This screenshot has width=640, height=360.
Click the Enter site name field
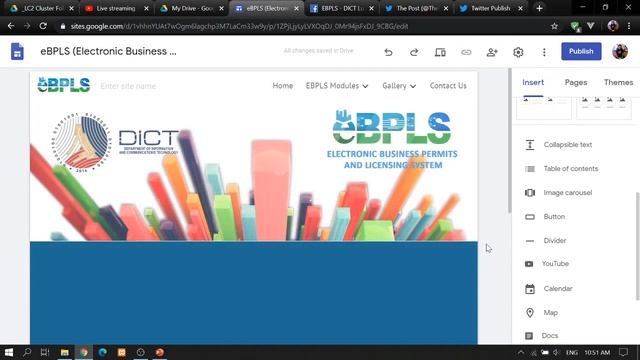tap(128, 86)
